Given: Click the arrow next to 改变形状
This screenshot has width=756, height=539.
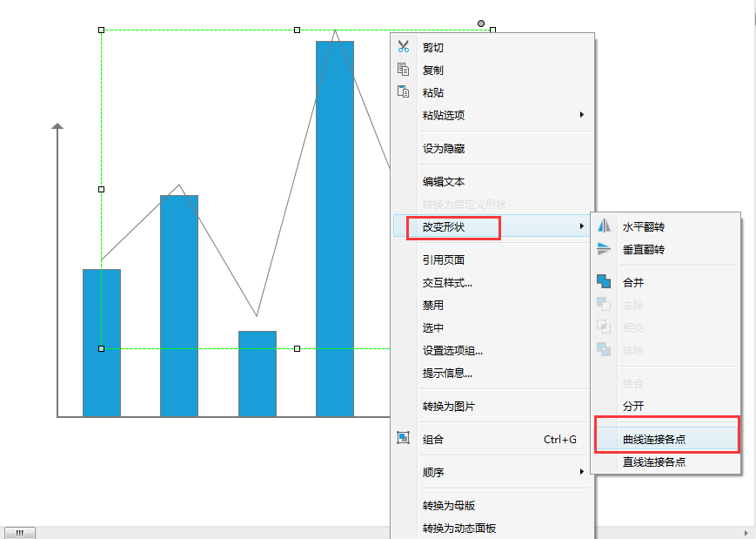Looking at the screenshot, I should pos(582,226).
